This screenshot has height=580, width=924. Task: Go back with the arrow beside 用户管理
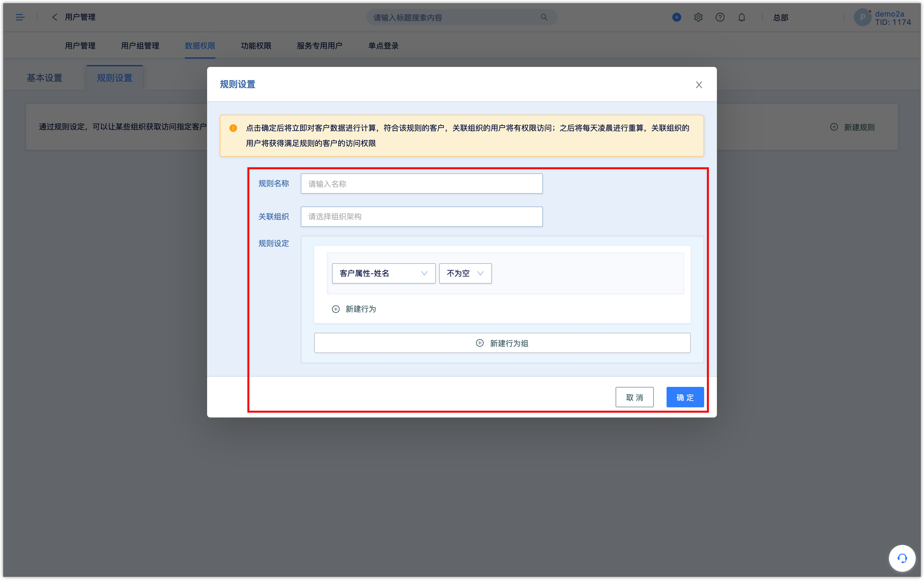point(54,17)
